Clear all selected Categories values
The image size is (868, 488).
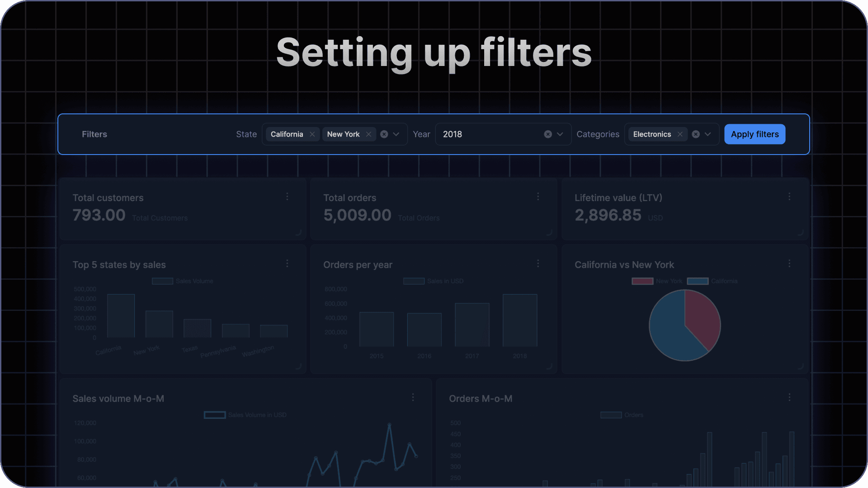tap(696, 134)
